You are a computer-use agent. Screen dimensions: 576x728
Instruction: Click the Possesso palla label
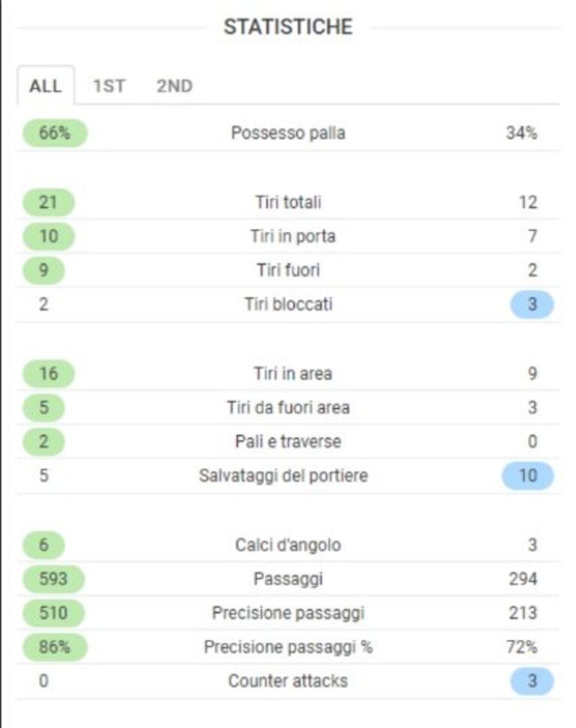pyautogui.click(x=288, y=133)
